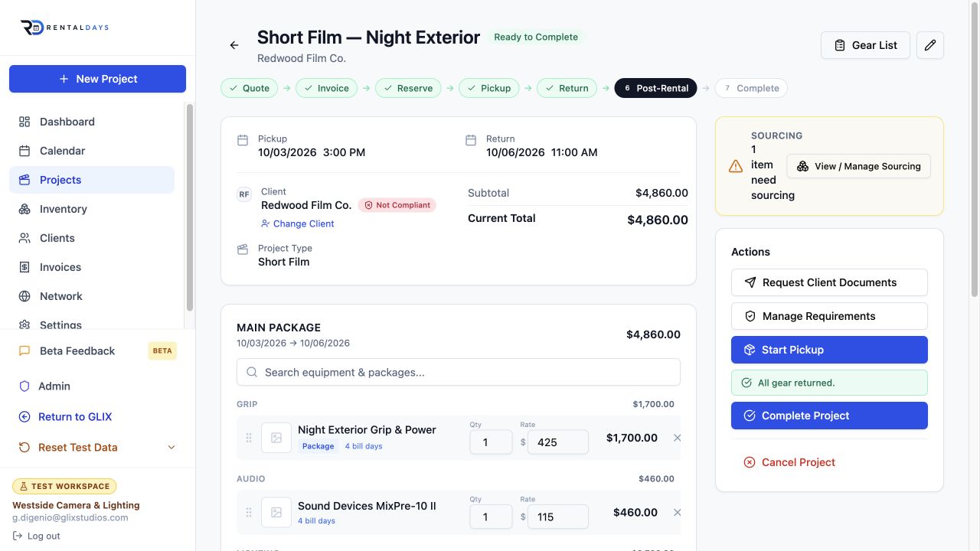Open the Clients section
This screenshot has height=551, width=980.
[x=92, y=238]
